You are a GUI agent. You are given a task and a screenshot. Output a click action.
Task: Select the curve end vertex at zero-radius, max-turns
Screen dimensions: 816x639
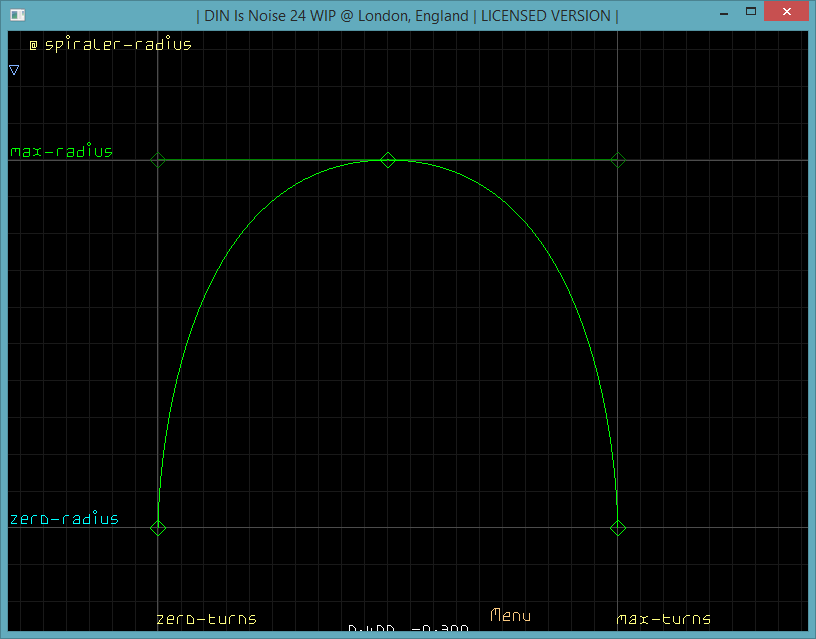(x=618, y=527)
